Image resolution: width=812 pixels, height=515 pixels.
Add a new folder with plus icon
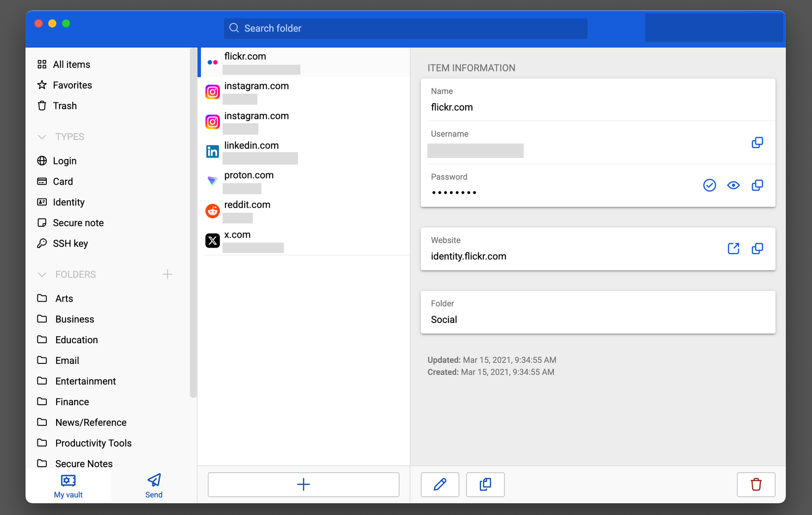(x=167, y=274)
